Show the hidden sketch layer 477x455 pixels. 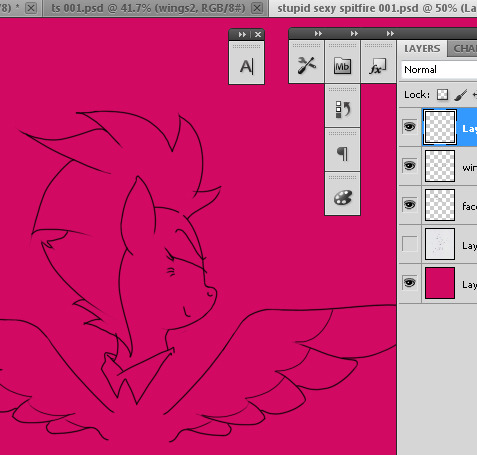click(410, 244)
